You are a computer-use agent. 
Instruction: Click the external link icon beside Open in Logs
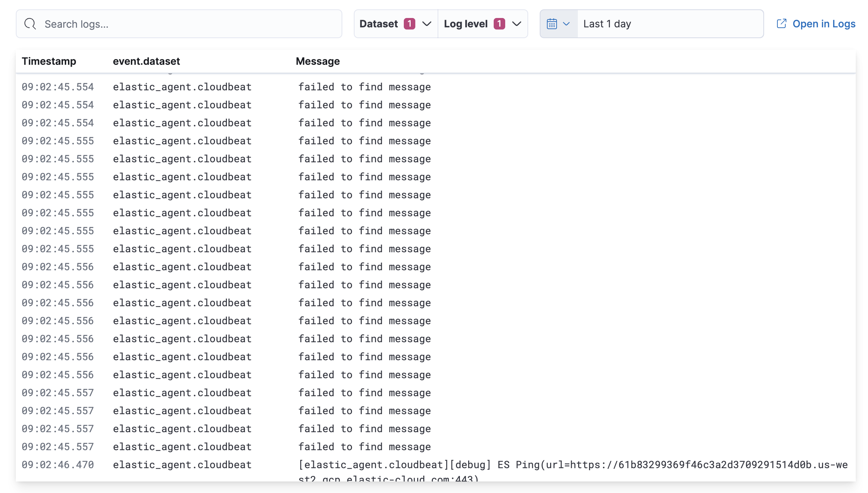[x=782, y=23]
